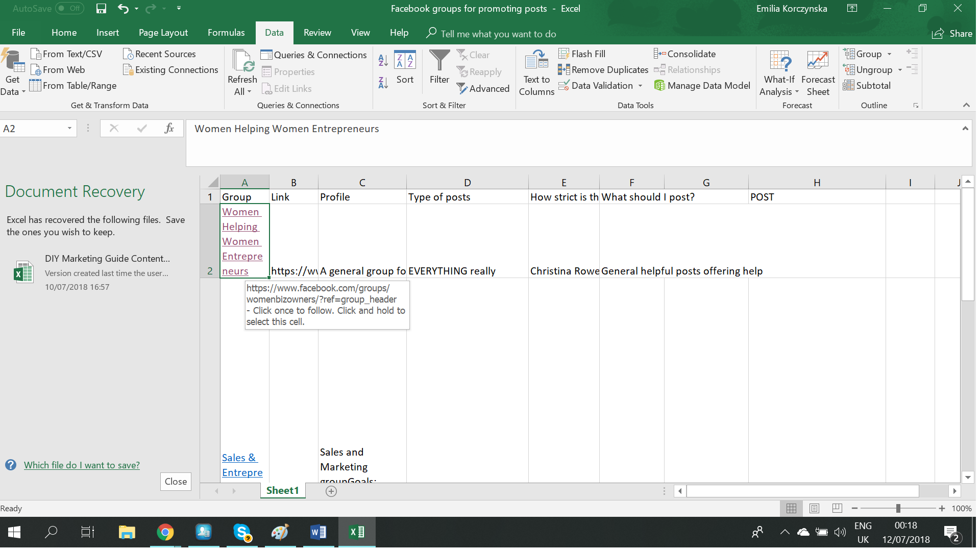Open Ungroup dropdown arrow
The width and height of the screenshot is (980, 551).
900,70
